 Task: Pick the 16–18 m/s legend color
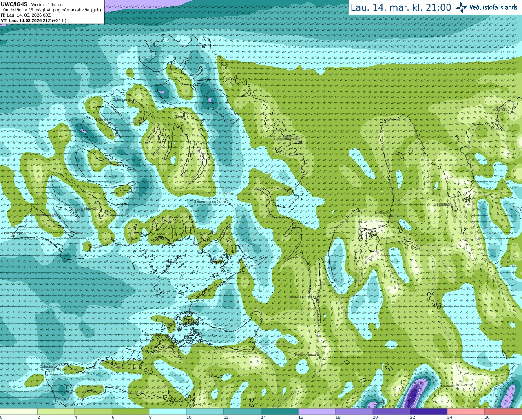[317, 411]
